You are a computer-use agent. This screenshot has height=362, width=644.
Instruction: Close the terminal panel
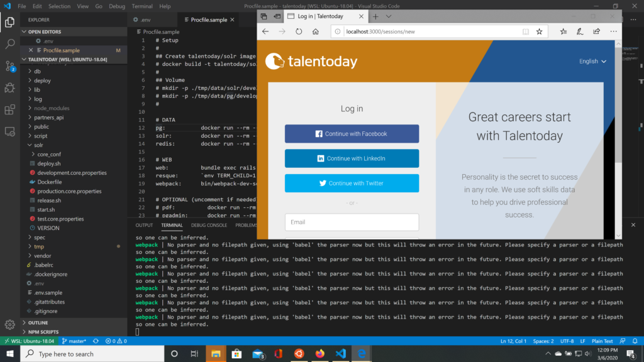[x=633, y=225]
